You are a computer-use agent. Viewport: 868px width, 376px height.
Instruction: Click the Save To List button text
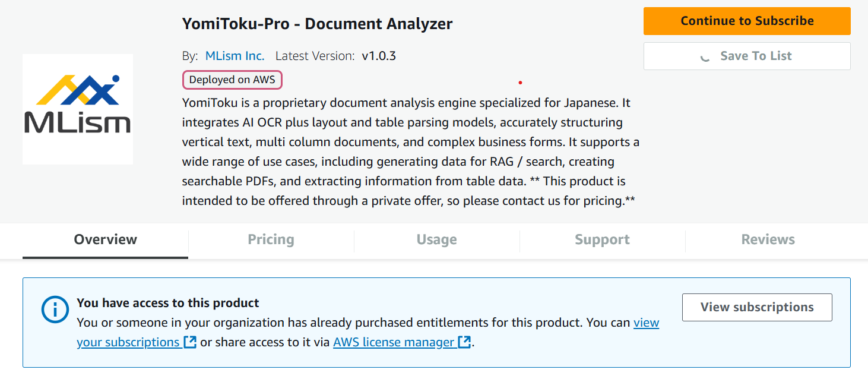coord(756,56)
